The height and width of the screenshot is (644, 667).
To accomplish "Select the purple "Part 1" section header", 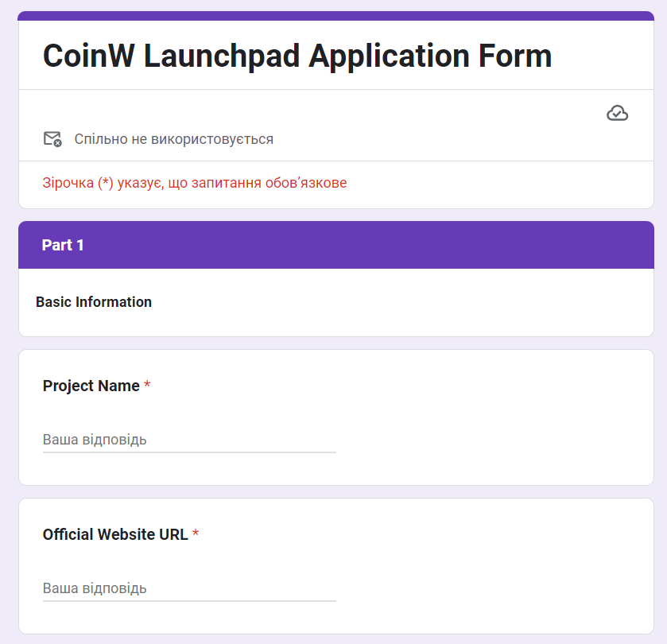I will tap(335, 245).
